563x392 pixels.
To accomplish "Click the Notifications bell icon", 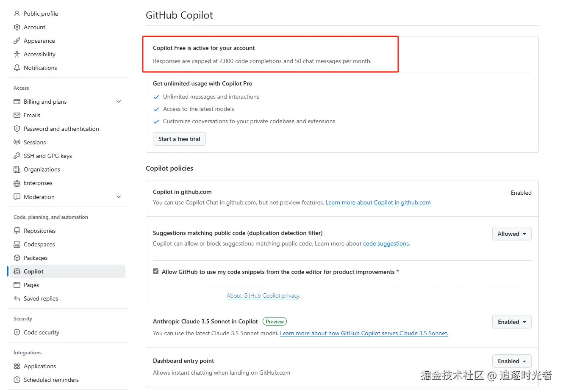I will click(x=17, y=68).
